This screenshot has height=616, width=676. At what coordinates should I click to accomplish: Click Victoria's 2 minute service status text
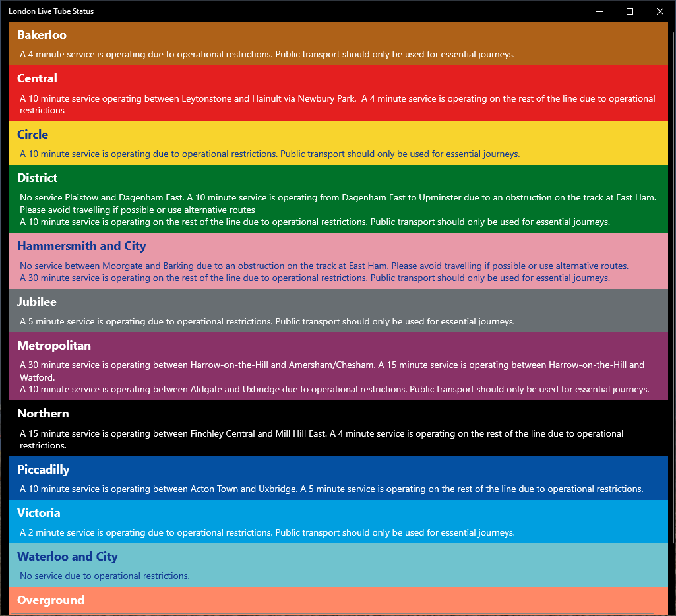pos(267,533)
